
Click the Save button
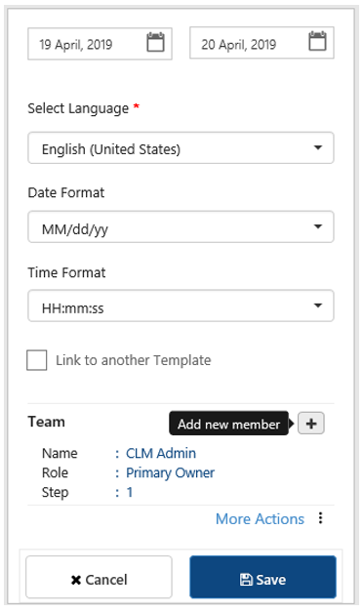pos(263,577)
